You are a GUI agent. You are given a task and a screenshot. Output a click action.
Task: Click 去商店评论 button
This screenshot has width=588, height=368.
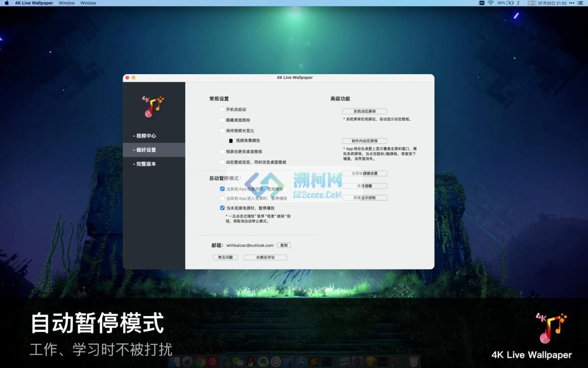(266, 257)
